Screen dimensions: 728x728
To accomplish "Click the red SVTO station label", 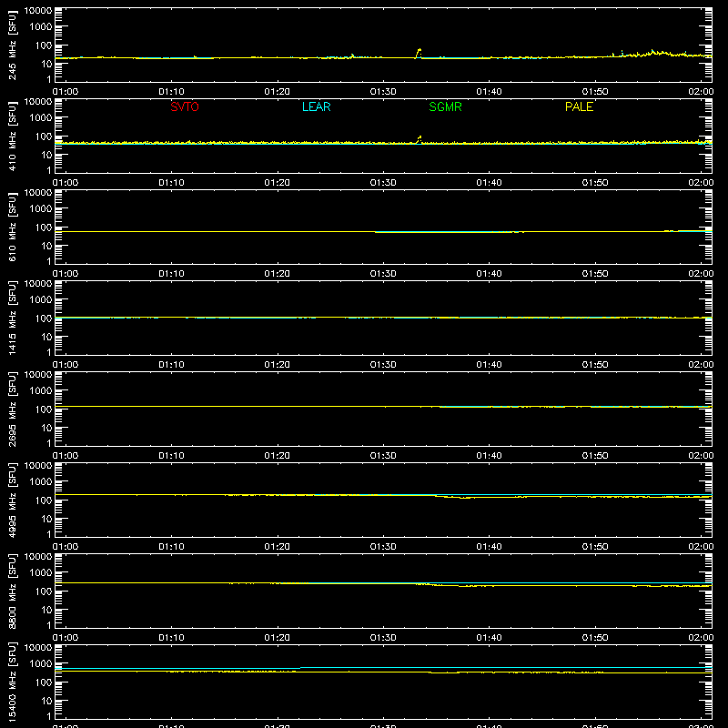I will (185, 106).
